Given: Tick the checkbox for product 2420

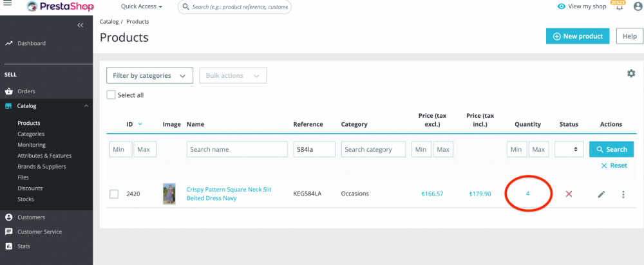Looking at the screenshot, I should (114, 194).
